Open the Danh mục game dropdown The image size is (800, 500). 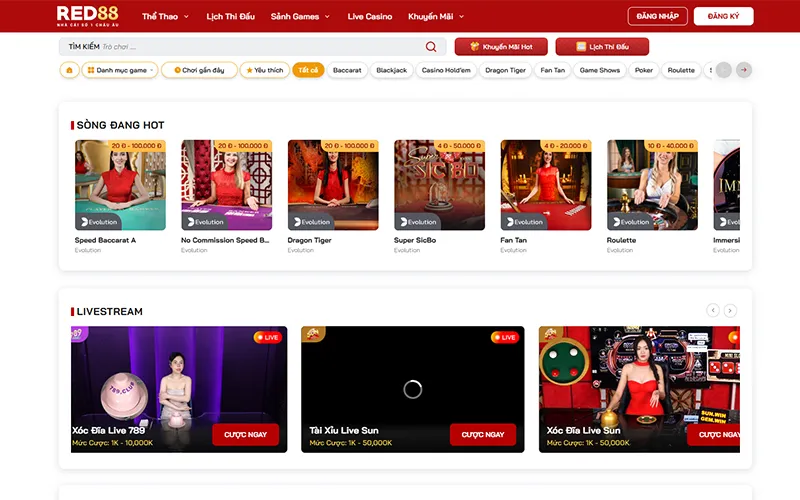coord(120,70)
